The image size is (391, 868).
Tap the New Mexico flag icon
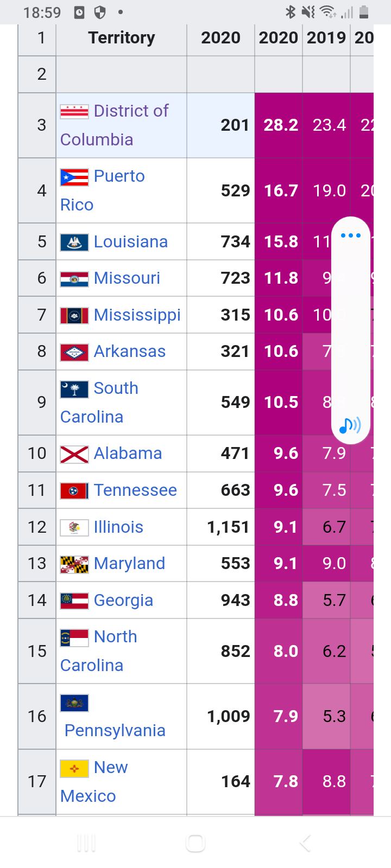coord(74,768)
